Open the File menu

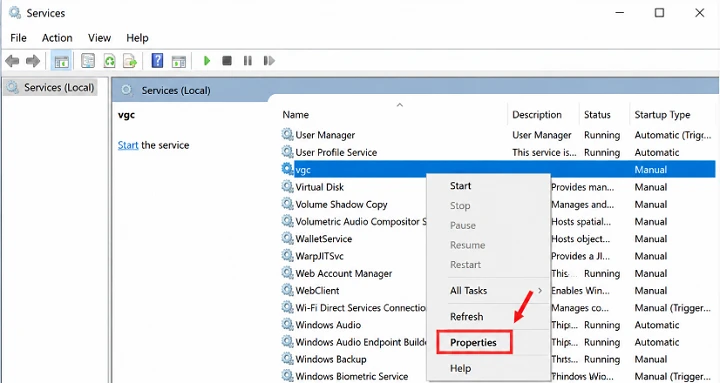click(18, 38)
